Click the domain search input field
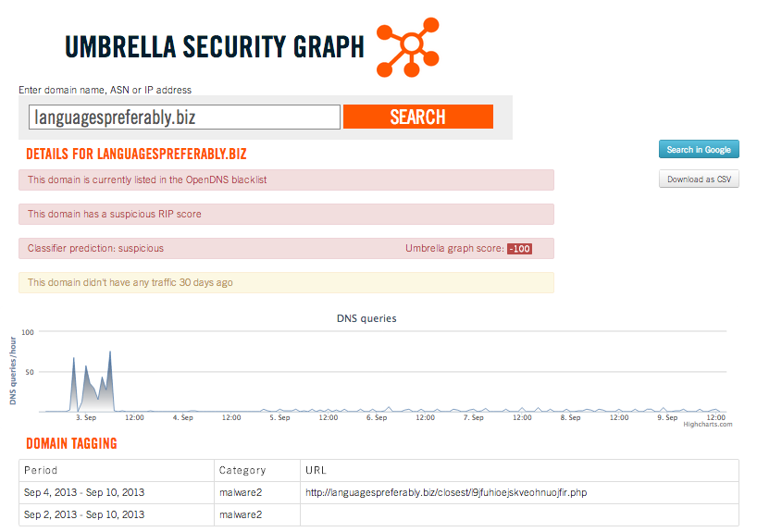 184,118
